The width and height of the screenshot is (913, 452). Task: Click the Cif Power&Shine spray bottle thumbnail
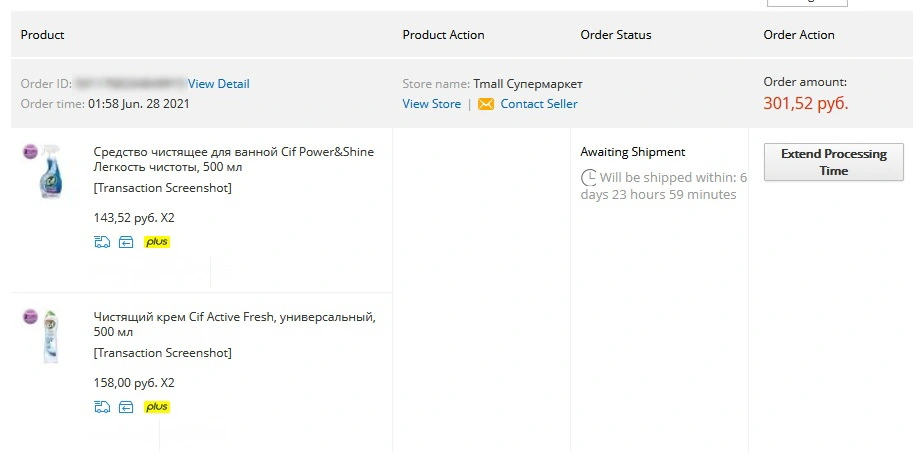click(x=49, y=172)
